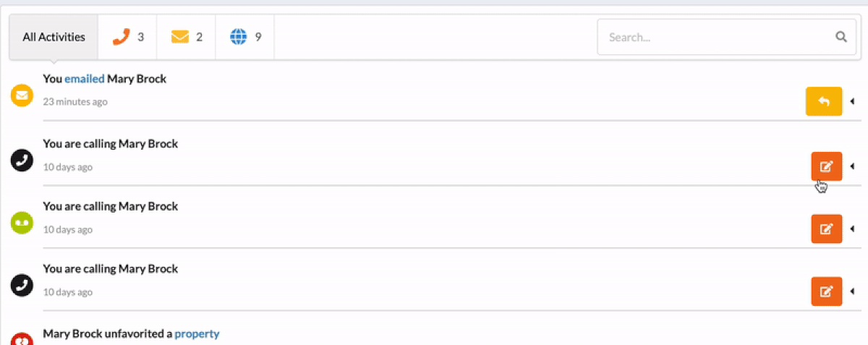The image size is (868, 345).
Task: Open the 'emailed' link
Action: tap(85, 79)
